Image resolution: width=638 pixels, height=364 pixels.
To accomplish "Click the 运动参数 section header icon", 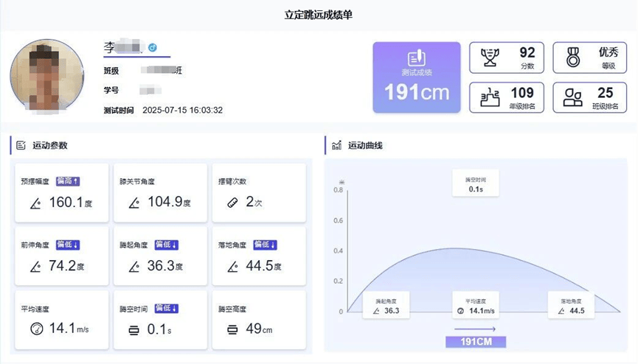I will coord(21,145).
